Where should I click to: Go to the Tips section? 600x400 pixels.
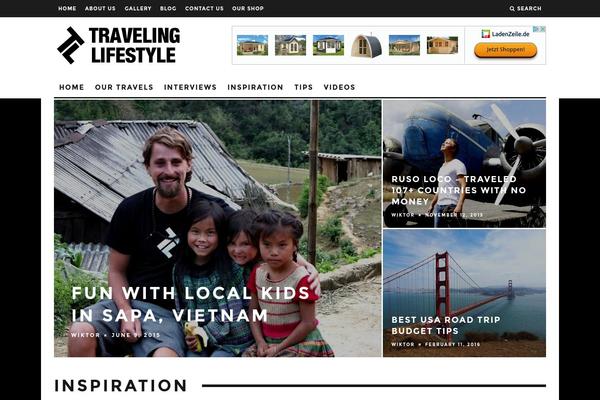(303, 87)
